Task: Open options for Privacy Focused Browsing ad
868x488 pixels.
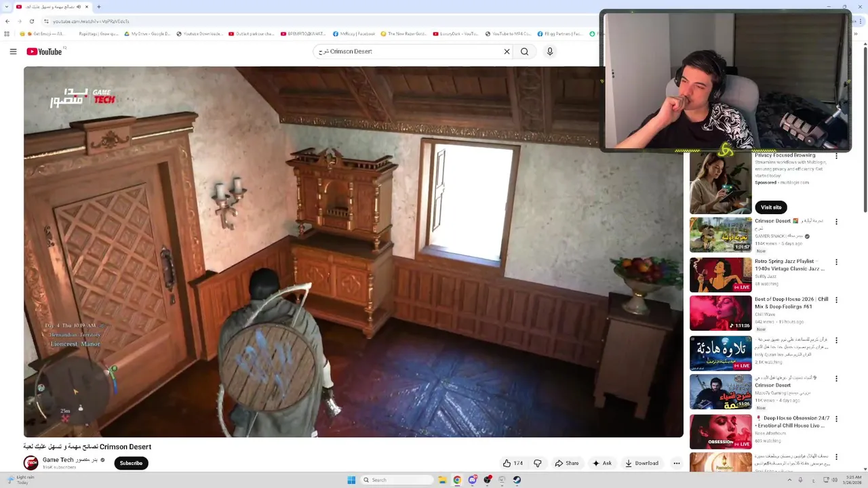Action: coord(836,156)
